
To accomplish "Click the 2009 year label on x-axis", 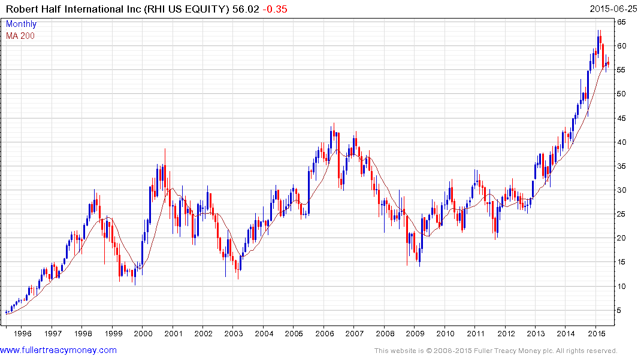I will (415, 333).
